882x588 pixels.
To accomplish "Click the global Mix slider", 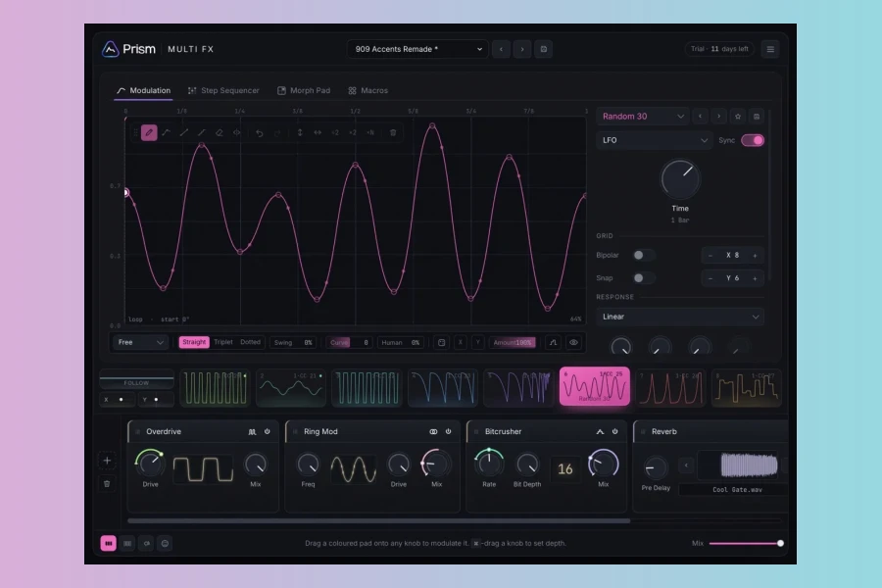I will (x=747, y=544).
